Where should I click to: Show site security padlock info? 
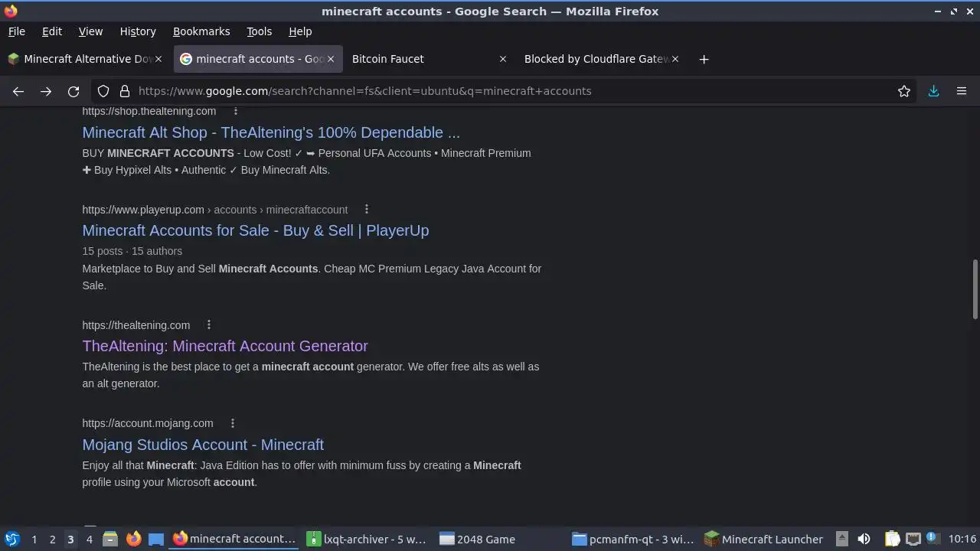point(125,91)
